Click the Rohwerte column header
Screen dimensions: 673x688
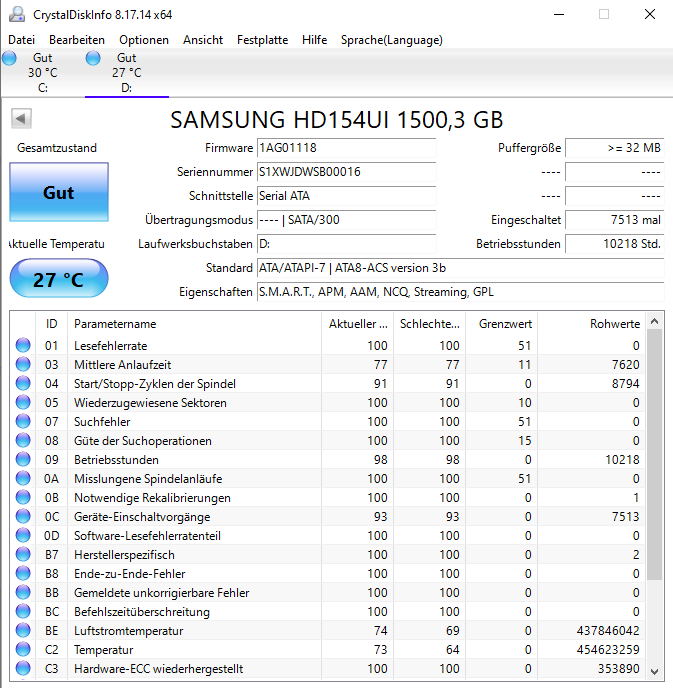point(592,324)
